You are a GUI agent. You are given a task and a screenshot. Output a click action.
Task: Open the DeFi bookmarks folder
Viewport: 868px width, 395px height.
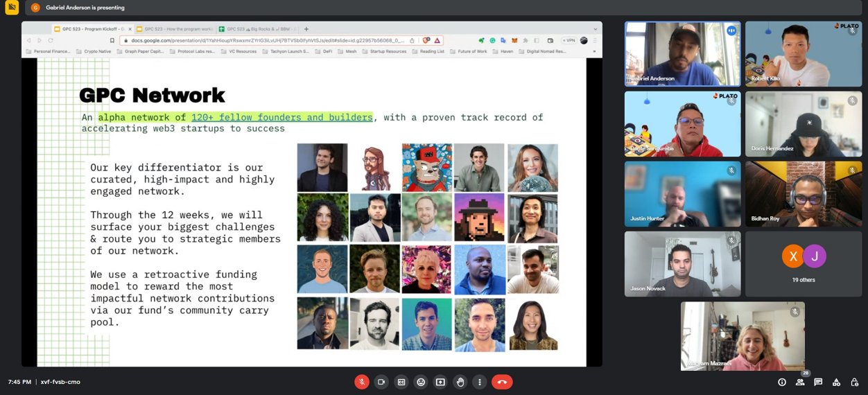(324, 51)
